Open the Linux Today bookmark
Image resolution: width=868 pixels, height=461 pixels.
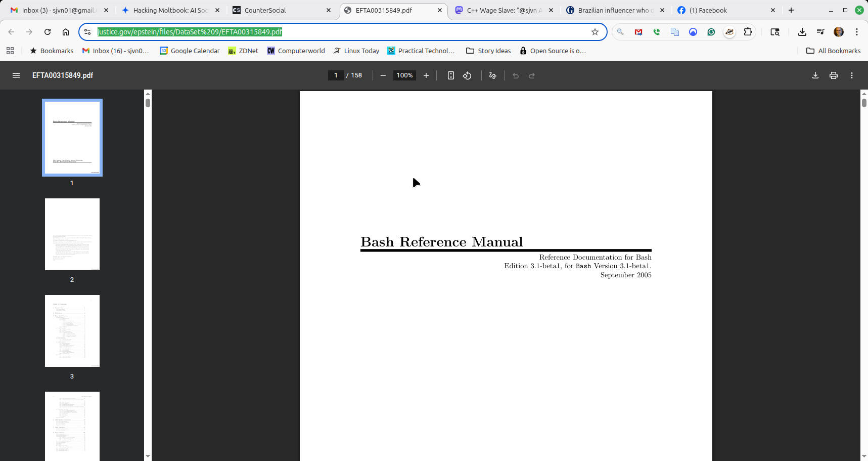[356, 51]
